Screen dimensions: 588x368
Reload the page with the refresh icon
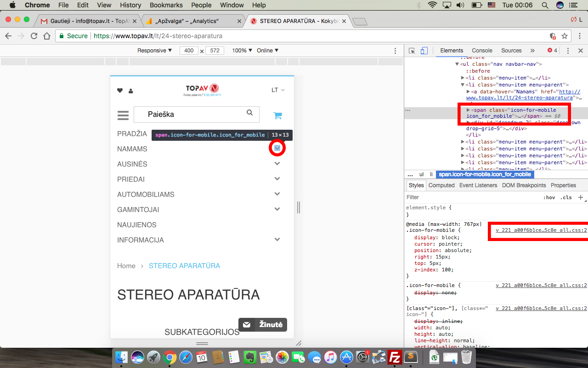pos(34,36)
